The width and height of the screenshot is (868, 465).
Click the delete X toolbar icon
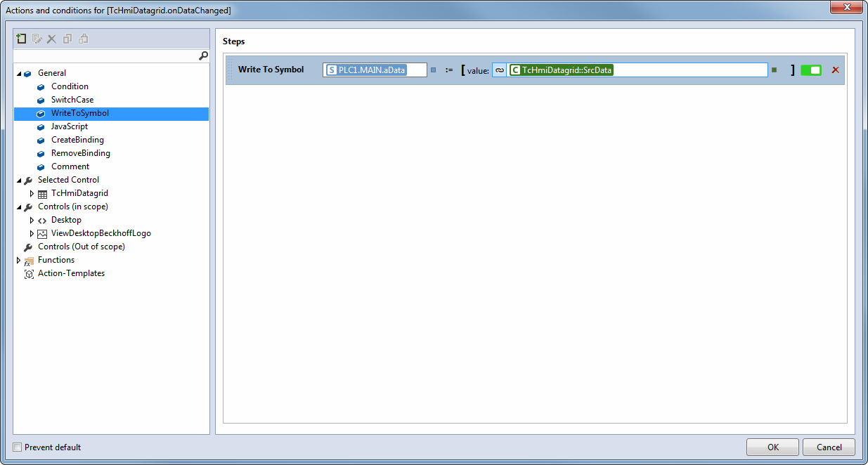pyautogui.click(x=52, y=39)
